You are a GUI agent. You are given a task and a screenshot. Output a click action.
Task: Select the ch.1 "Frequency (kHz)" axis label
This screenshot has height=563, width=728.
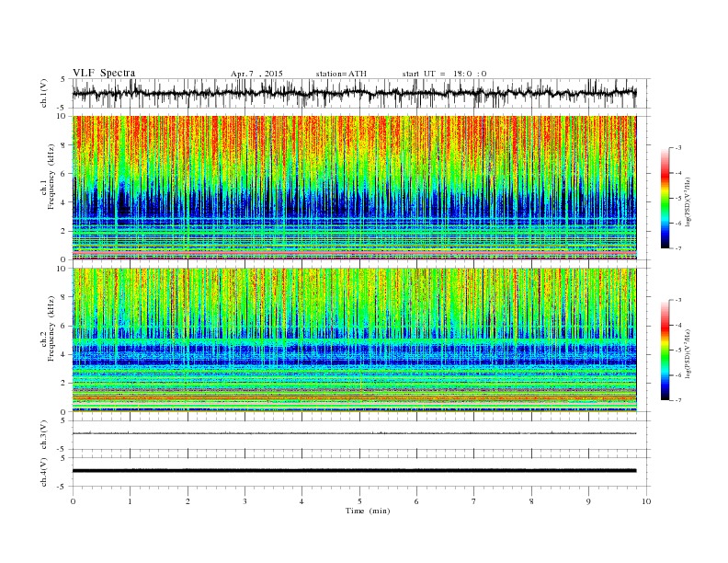coord(51,177)
